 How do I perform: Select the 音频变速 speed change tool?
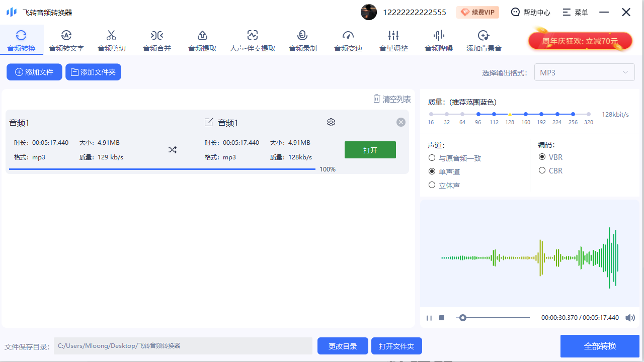348,40
